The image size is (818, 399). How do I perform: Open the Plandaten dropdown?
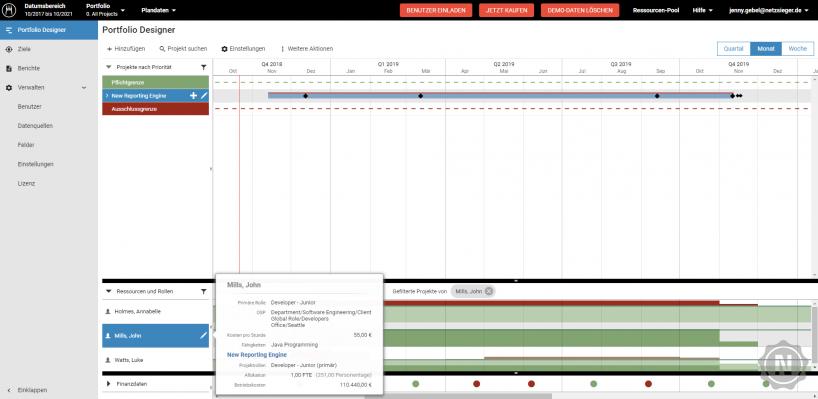pyautogui.click(x=158, y=10)
